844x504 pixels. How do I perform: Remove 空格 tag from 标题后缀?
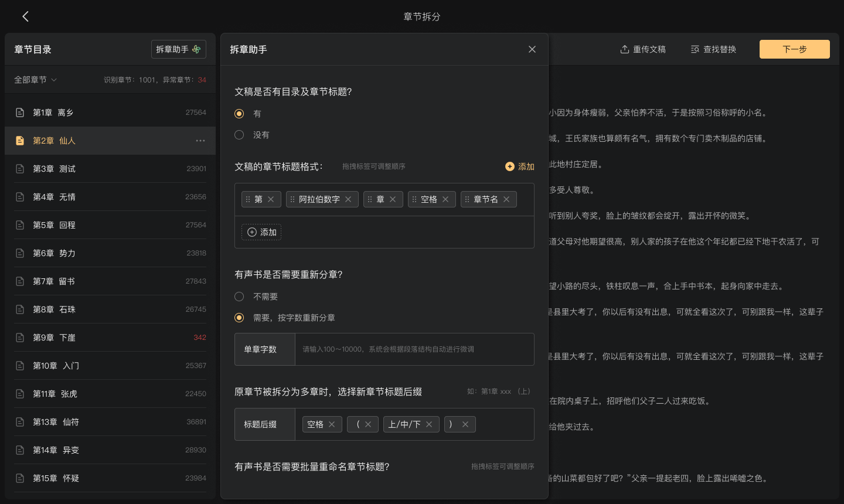coord(332,424)
